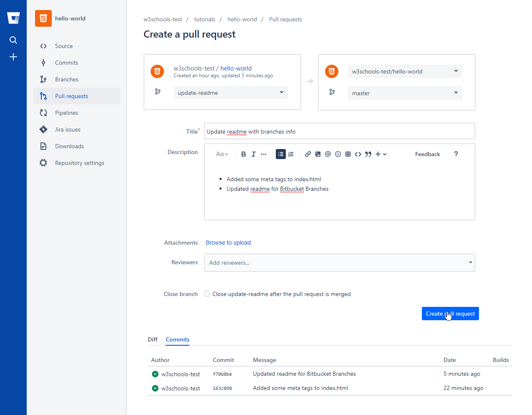Image resolution: width=532 pixels, height=415 pixels.
Task: Insert a link with chain icon
Action: point(308,154)
